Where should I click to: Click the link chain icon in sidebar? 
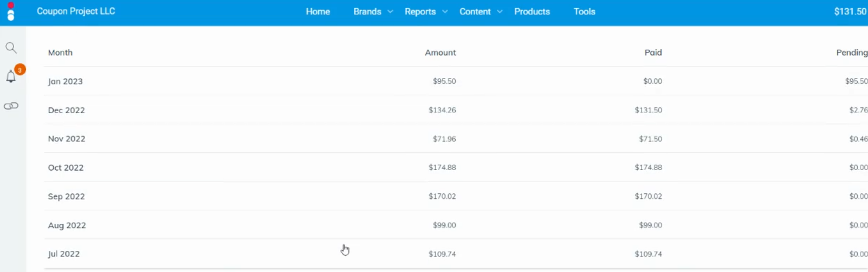(11, 106)
